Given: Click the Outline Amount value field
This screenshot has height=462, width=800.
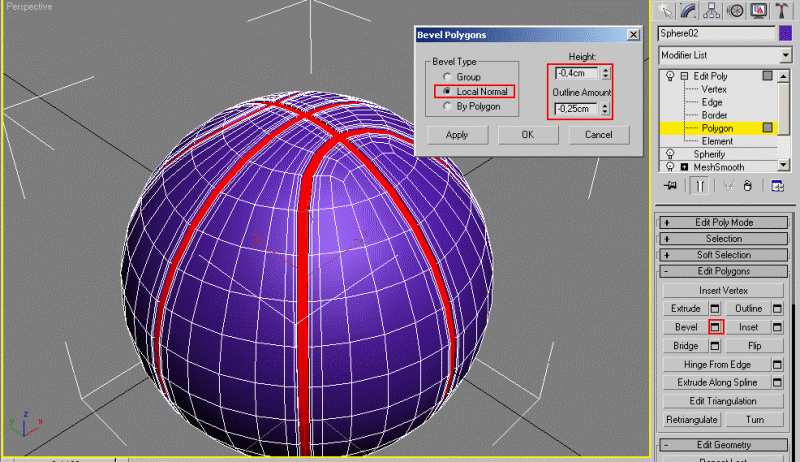Looking at the screenshot, I should [x=577, y=109].
